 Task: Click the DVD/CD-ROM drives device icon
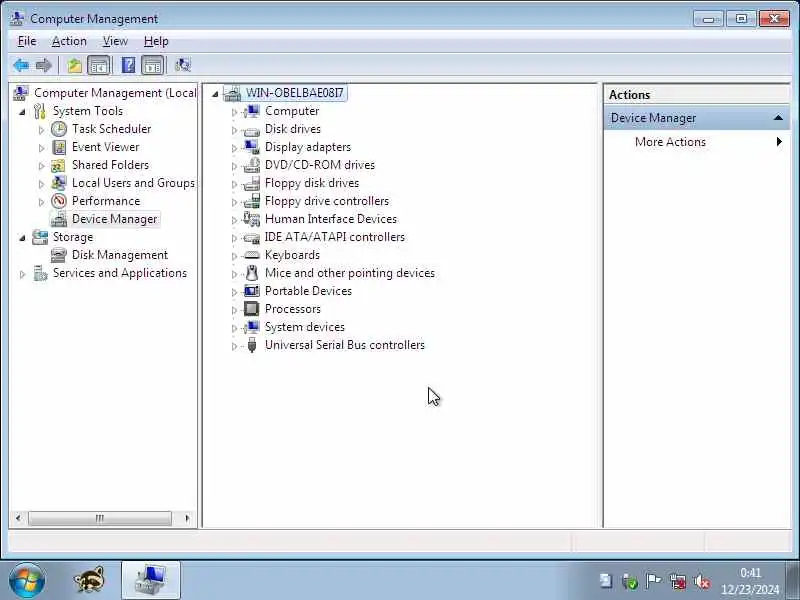click(x=252, y=165)
